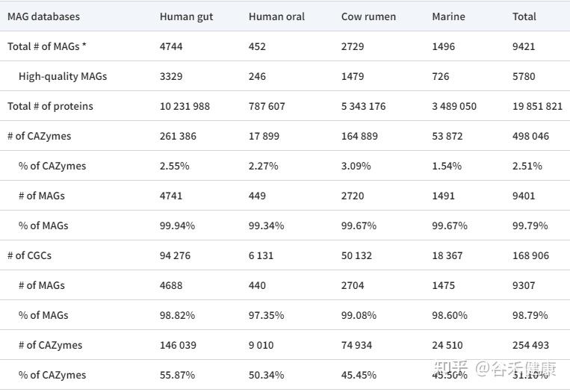Image resolution: width=570 pixels, height=392 pixels.
Task: Click the Marine percentage 1.54%
Action: click(x=447, y=166)
